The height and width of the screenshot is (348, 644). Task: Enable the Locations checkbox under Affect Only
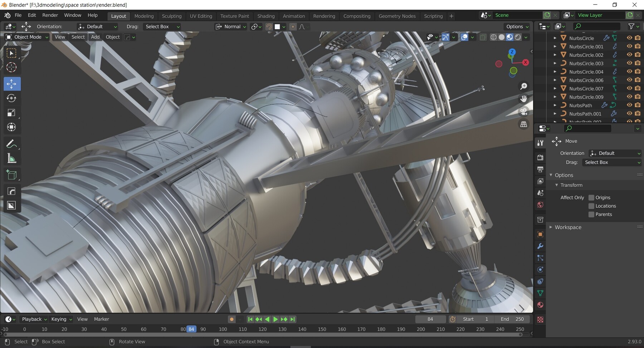pos(591,206)
